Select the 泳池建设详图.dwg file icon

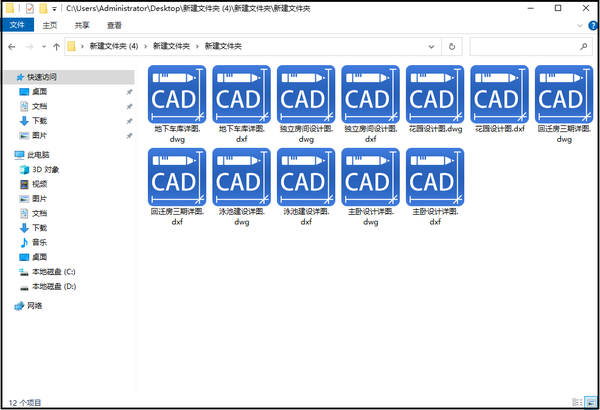pyautogui.click(x=241, y=177)
